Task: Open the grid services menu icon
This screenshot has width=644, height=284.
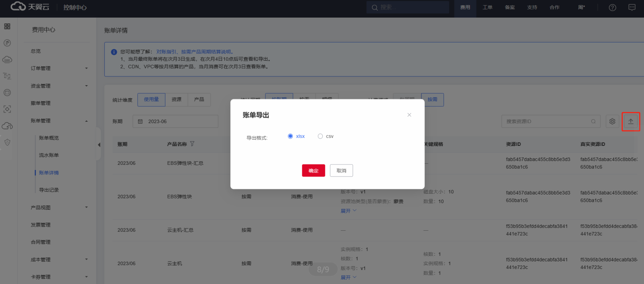Action: [x=7, y=26]
